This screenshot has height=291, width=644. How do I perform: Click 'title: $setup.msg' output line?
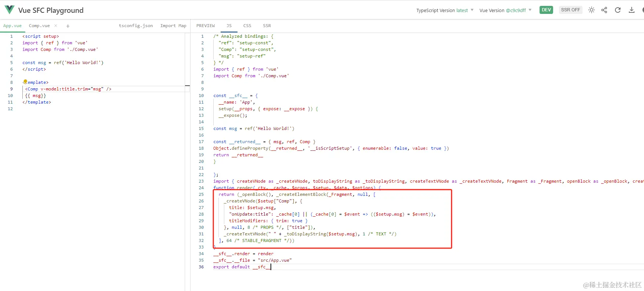pos(252,208)
